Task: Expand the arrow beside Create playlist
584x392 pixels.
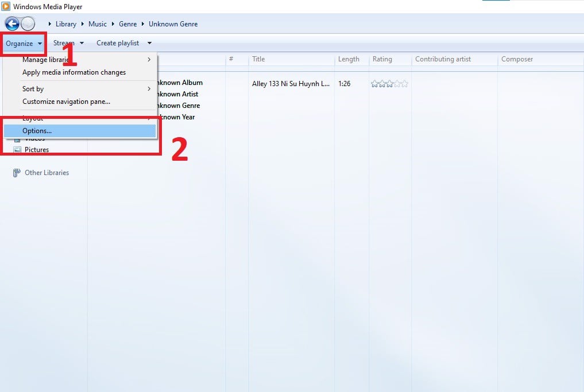Action: [149, 43]
